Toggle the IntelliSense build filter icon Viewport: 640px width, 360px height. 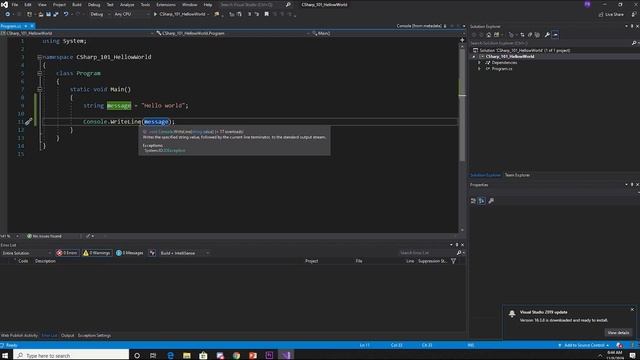[x=152, y=253]
